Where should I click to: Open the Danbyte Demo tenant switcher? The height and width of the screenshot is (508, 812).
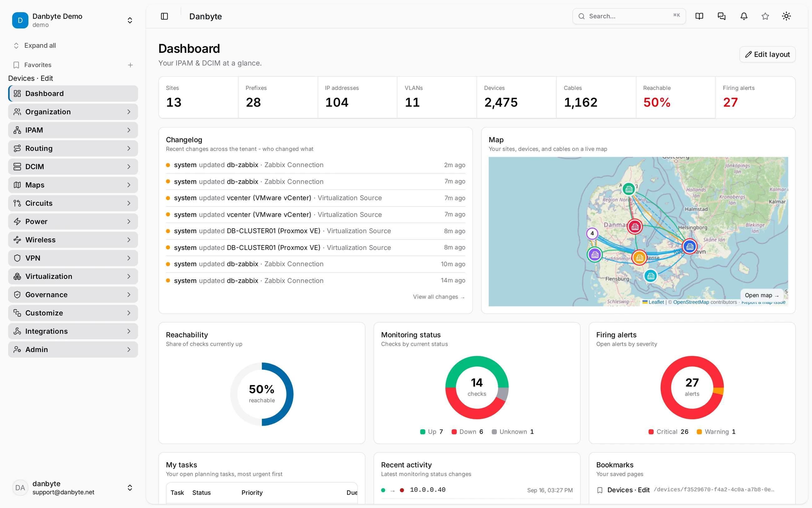point(73,20)
